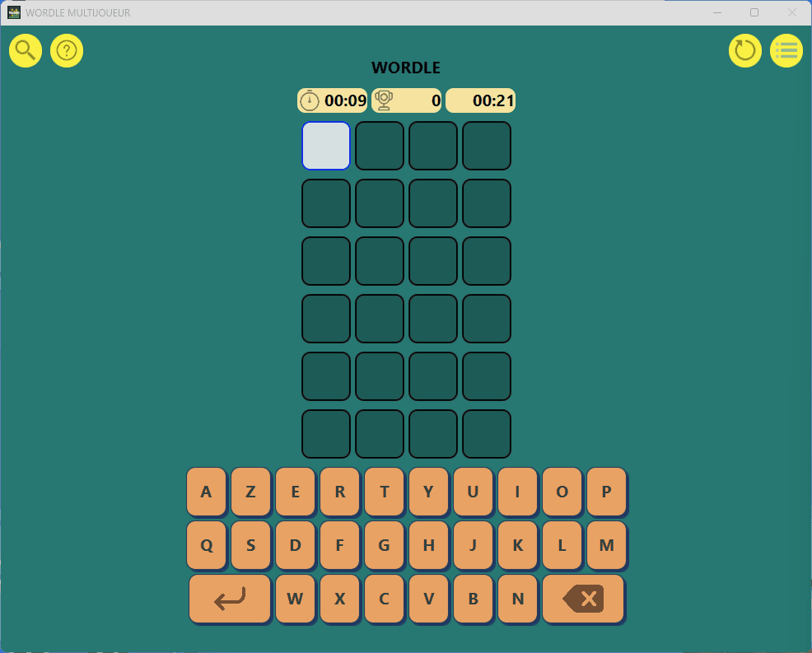812x653 pixels.
Task: Click the app icon in the title bar
Action: (14, 12)
